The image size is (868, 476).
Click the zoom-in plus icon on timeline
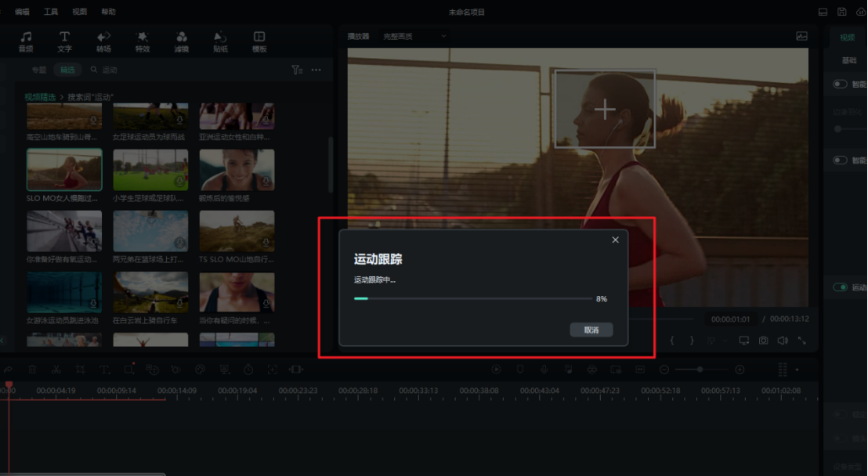click(x=740, y=370)
